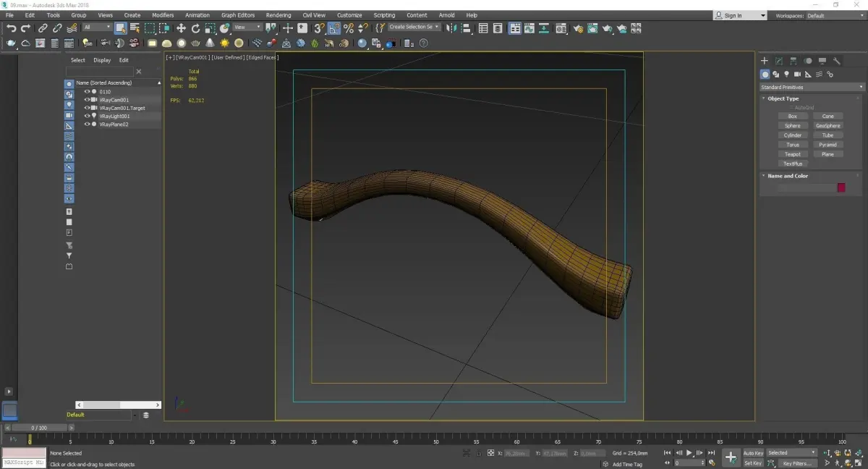Open the selection filter 'All' dropdown

coord(97,28)
